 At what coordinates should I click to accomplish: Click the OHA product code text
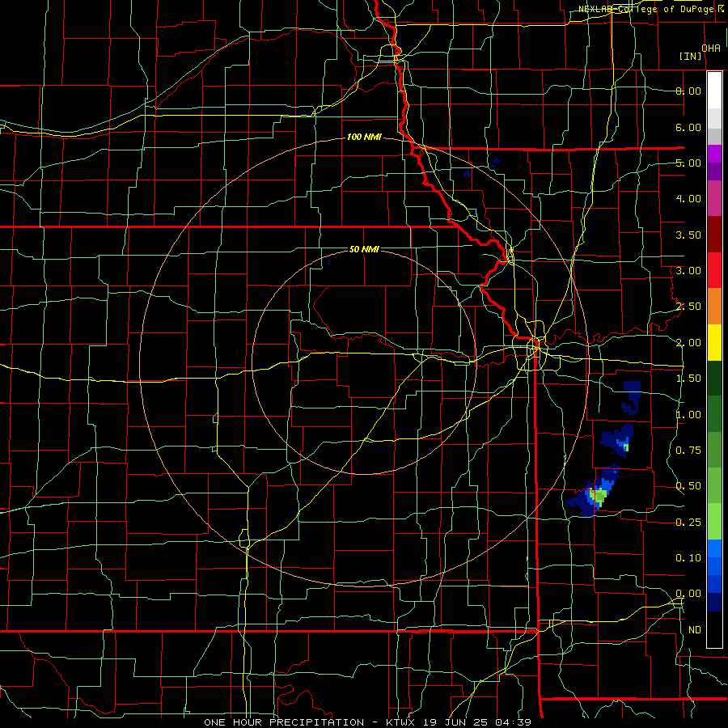(x=711, y=48)
